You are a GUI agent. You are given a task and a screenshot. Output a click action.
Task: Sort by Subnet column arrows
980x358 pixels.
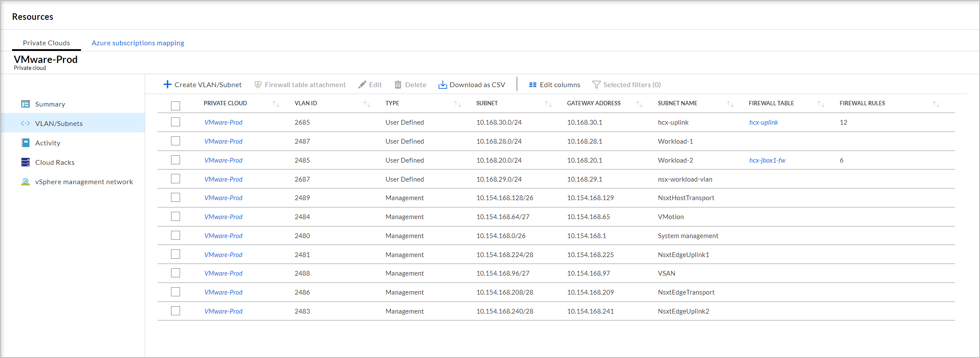click(549, 104)
